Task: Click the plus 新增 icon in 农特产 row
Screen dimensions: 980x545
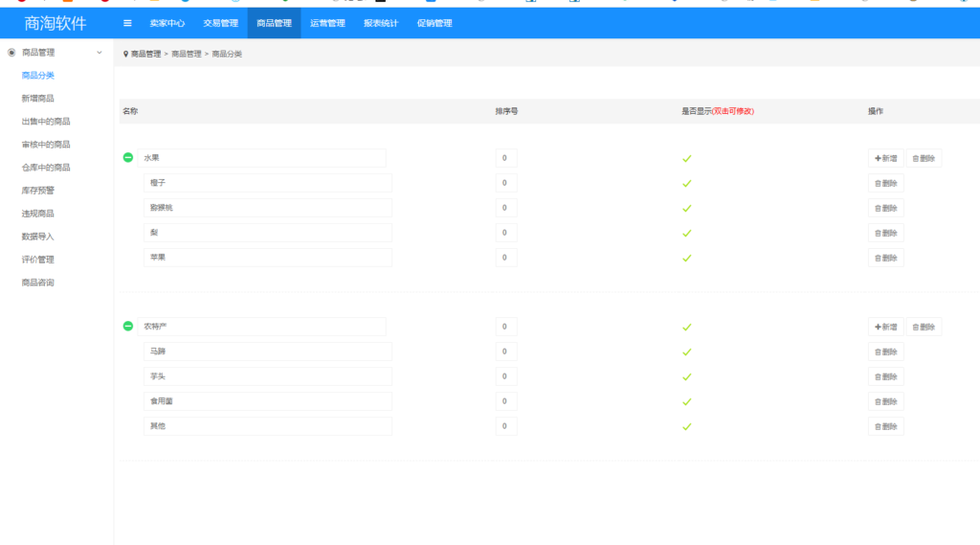Action: coord(878,328)
